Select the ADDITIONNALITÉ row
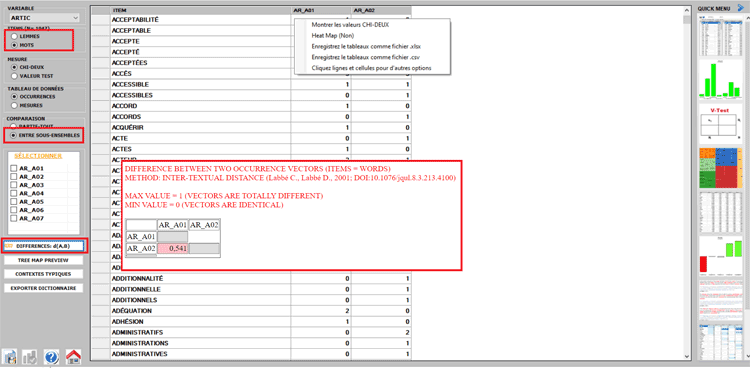 pyautogui.click(x=251, y=279)
